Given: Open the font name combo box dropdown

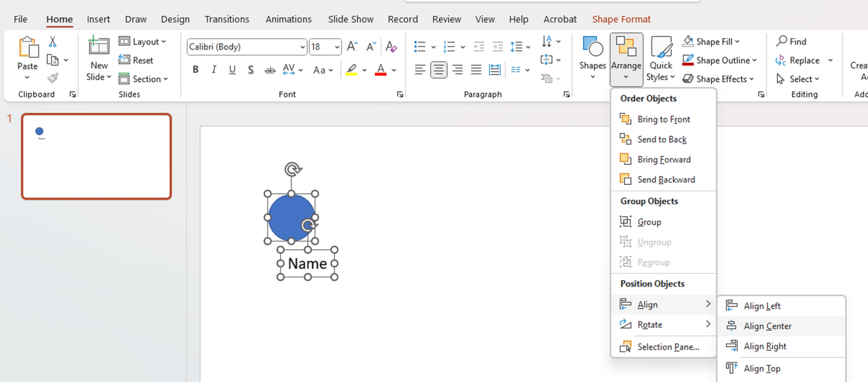Looking at the screenshot, I should click(302, 47).
